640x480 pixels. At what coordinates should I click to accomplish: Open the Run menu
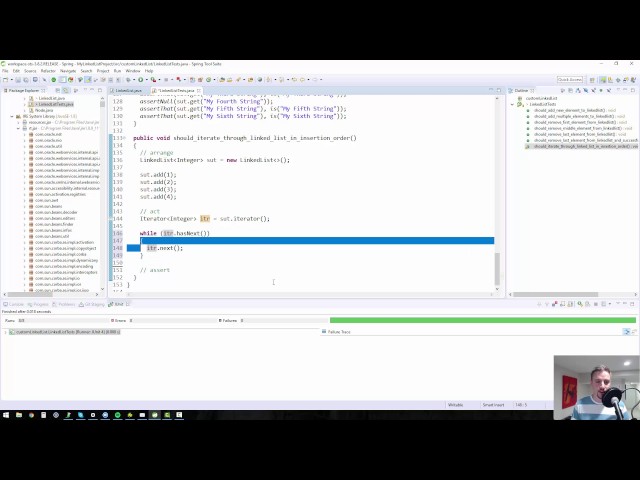click(117, 71)
